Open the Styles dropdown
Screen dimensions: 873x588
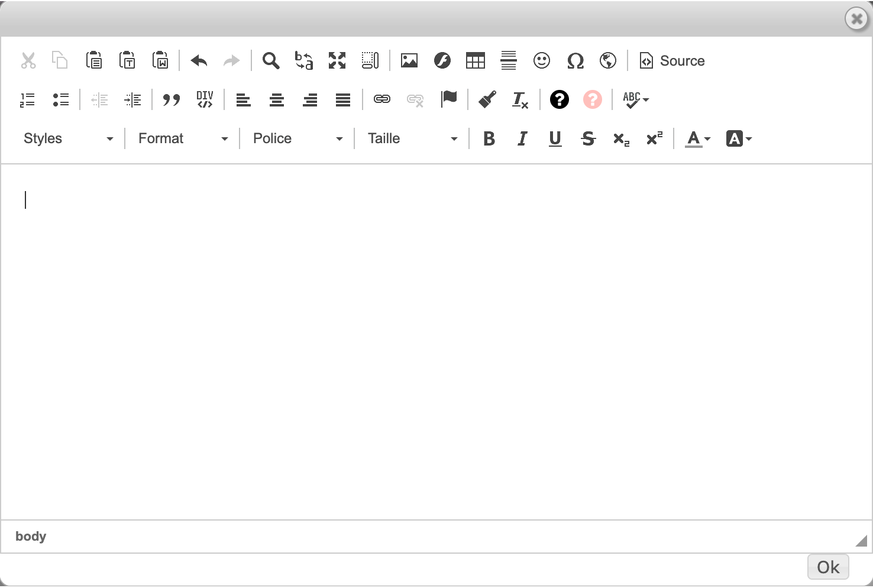[x=68, y=138]
